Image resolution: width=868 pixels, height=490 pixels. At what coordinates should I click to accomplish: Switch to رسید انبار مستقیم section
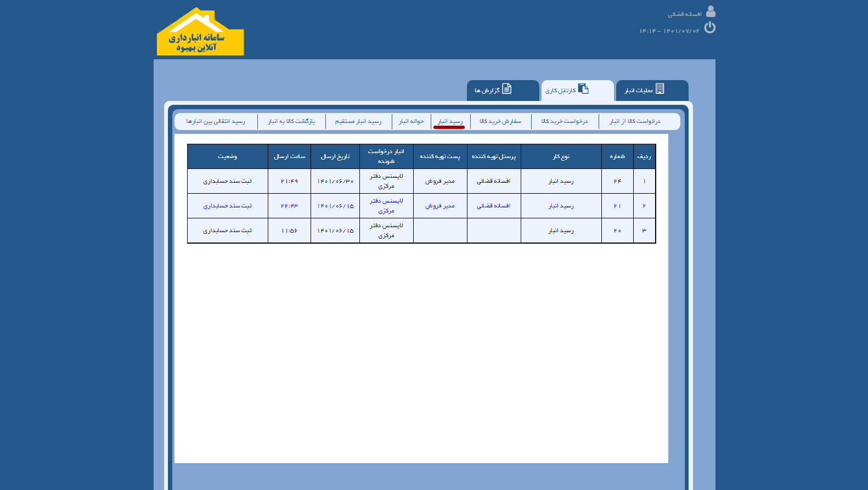coord(358,121)
